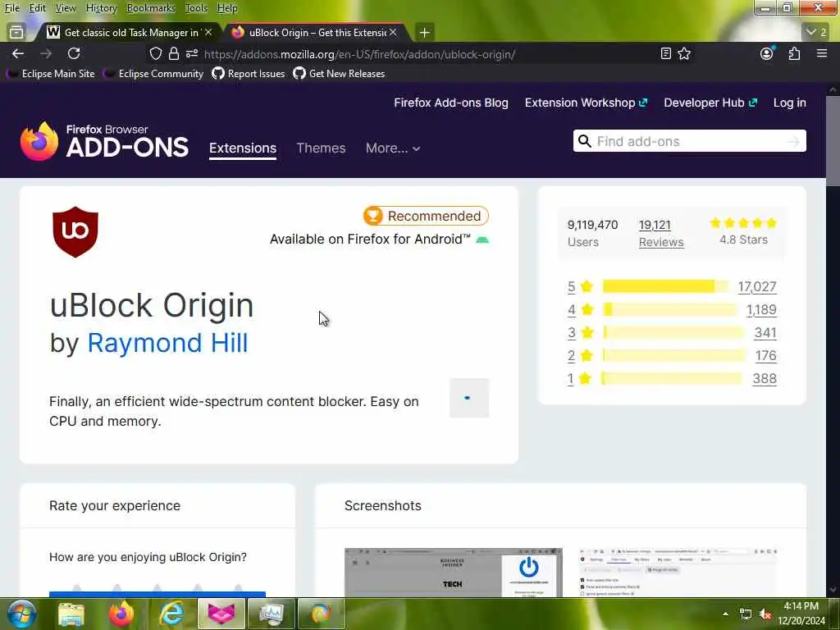
Task: Show hidden system tray icons arrow
Action: [725, 614]
